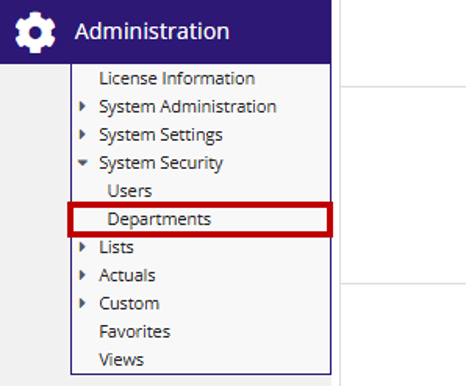
Task: Collapse the System Security arrow
Action: 82,163
